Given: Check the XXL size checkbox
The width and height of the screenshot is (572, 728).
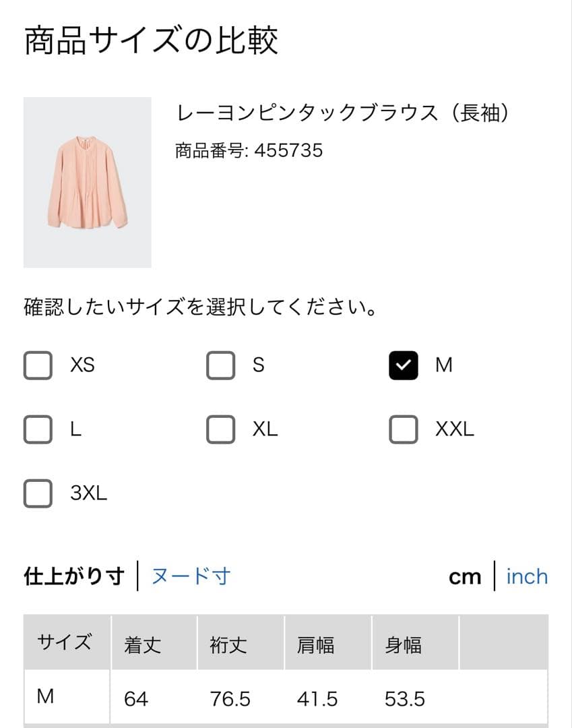Looking at the screenshot, I should 404,429.
